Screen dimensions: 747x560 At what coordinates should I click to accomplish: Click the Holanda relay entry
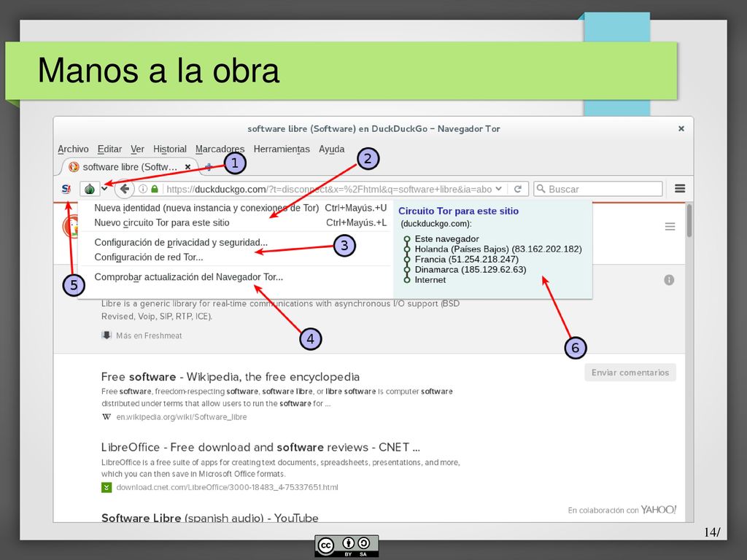pyautogui.click(x=498, y=249)
